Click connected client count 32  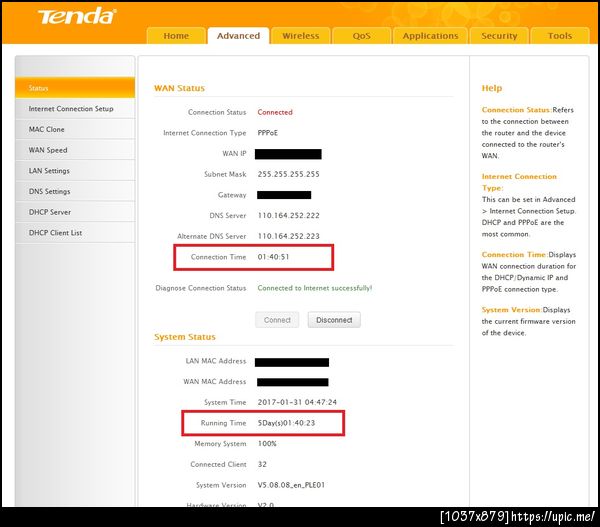coord(262,464)
